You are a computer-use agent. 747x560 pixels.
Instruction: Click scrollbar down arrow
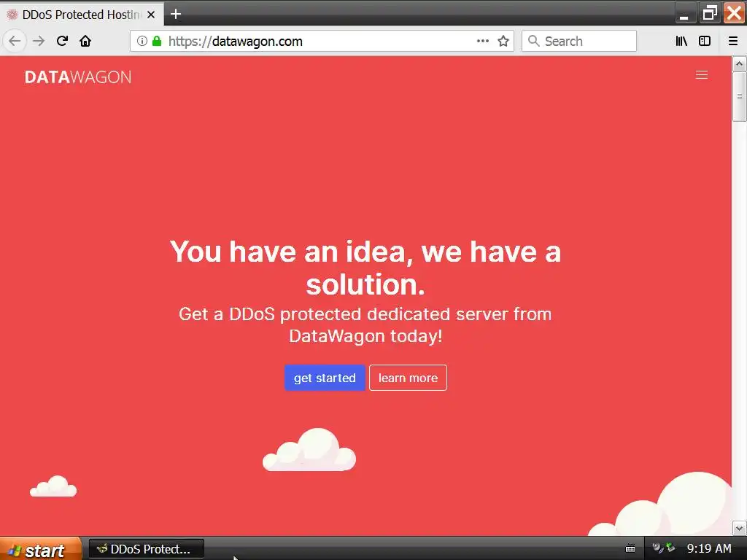coord(740,528)
